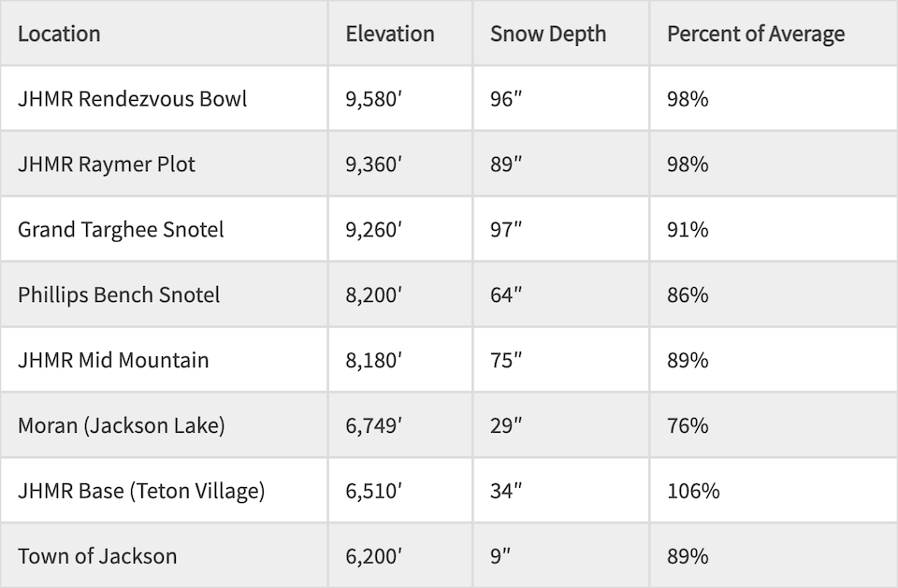Click the 8,200' elevation value
This screenshot has width=898, height=588.
coord(373,295)
